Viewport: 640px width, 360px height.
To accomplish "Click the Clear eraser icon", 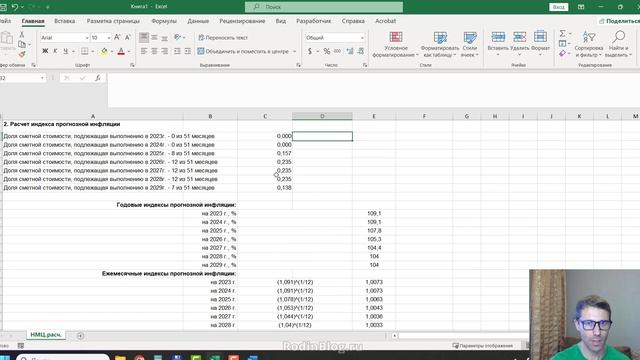I will click(x=562, y=53).
